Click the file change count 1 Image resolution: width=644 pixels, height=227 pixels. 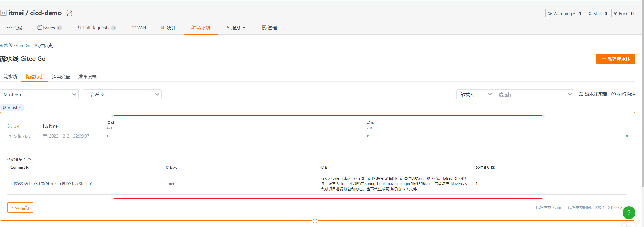(476, 183)
